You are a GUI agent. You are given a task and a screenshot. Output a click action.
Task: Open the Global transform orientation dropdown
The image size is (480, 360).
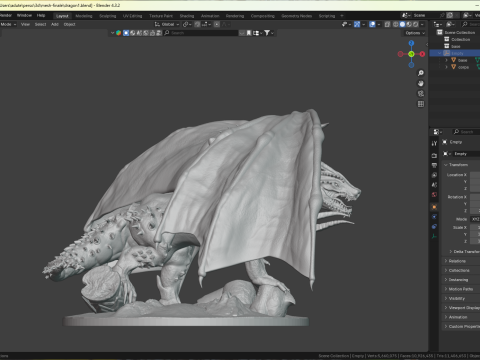(x=167, y=24)
